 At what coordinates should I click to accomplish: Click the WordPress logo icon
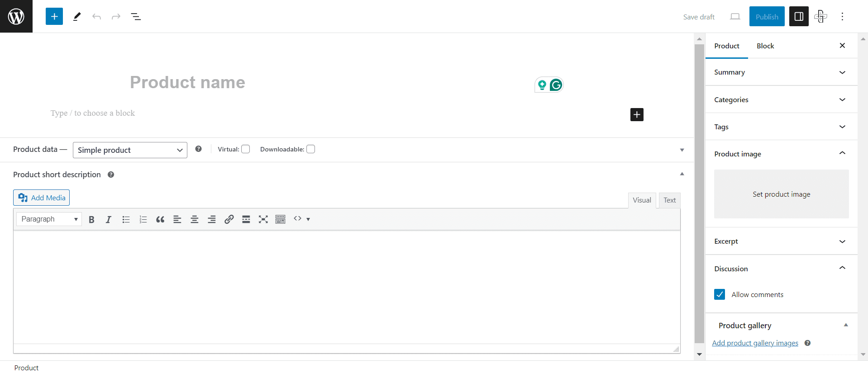(16, 16)
